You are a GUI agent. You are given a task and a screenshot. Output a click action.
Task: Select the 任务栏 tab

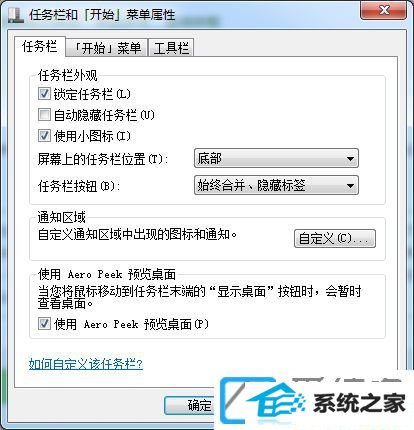coord(39,46)
